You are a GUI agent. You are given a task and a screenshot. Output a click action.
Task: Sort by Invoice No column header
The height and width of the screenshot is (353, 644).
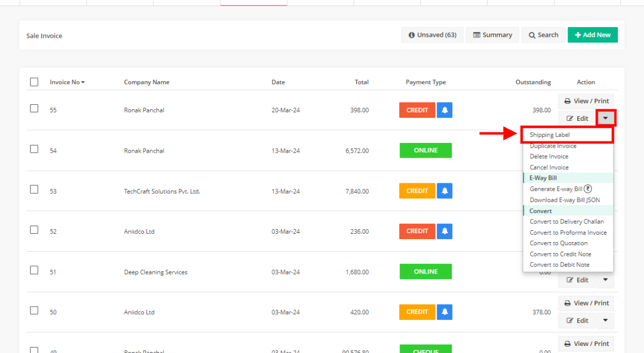point(67,82)
